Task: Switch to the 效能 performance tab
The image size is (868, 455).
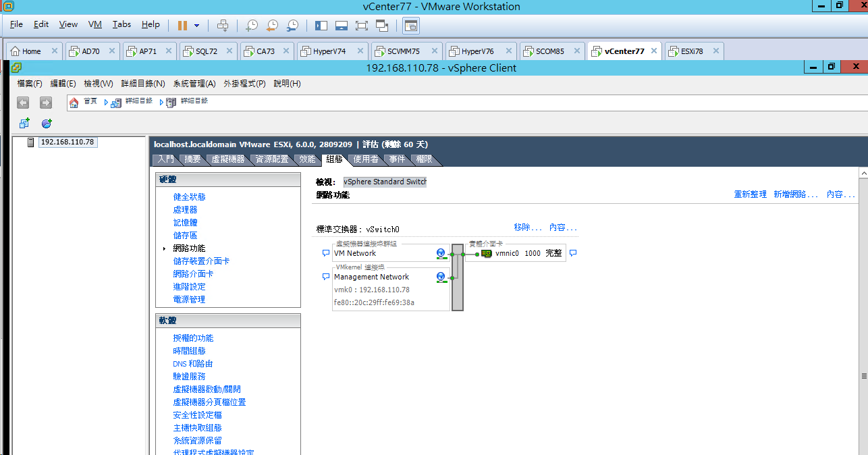Action: point(307,159)
